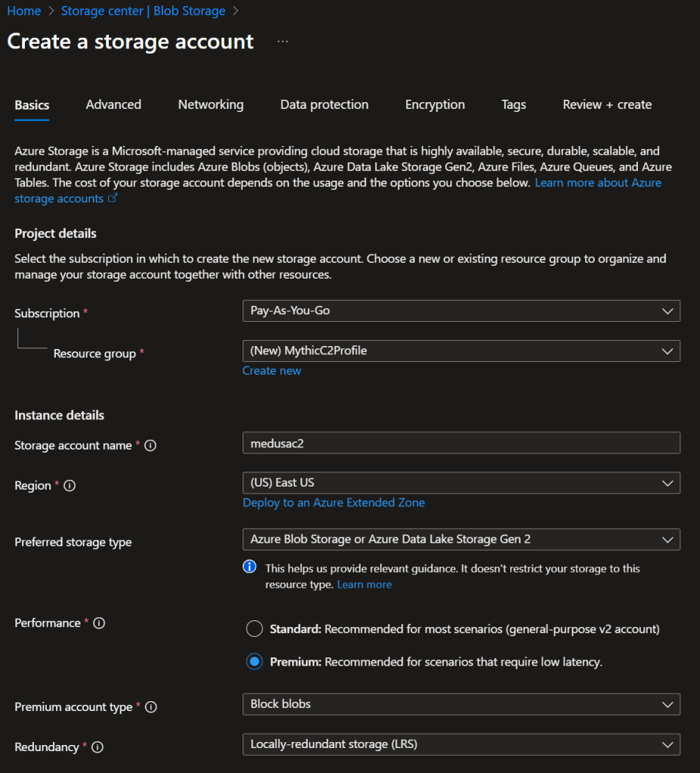The image size is (700, 773).
Task: Click the Storage account name input field
Action: (x=461, y=443)
